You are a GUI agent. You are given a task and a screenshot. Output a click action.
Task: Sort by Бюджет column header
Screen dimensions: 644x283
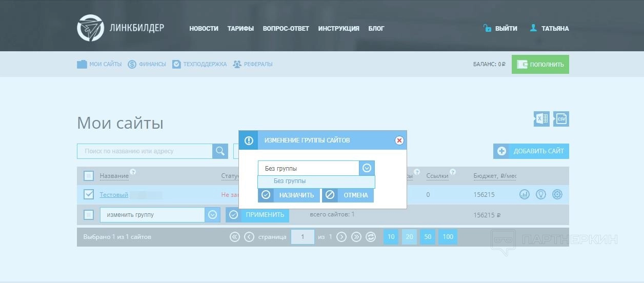click(495, 176)
